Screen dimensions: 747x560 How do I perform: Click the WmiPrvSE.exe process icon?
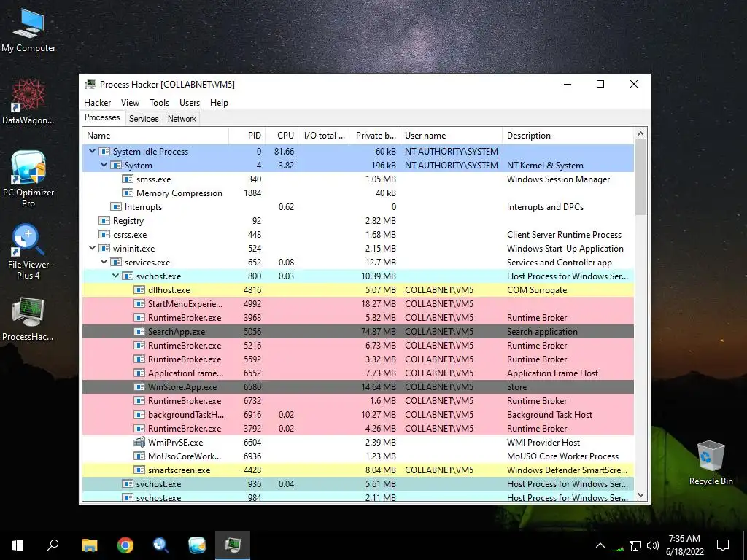(x=139, y=443)
